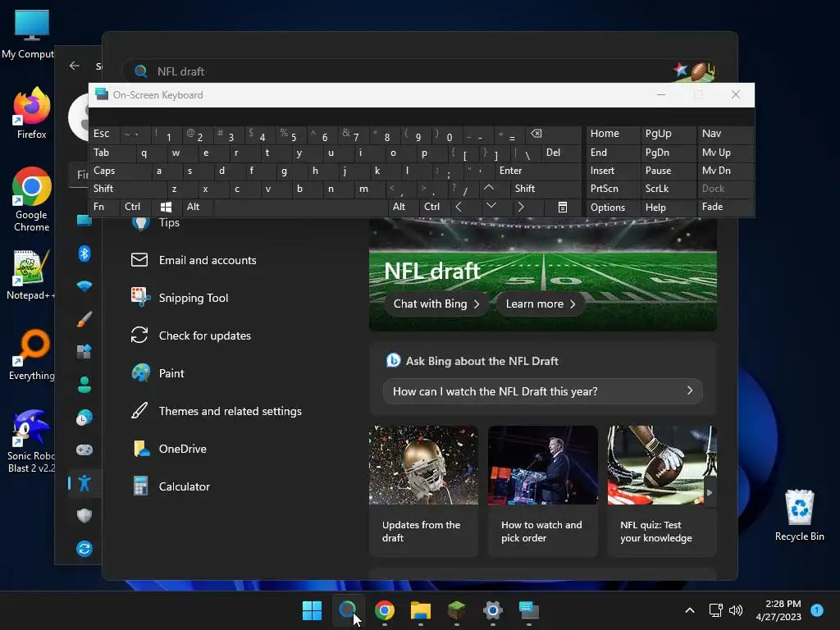Image resolution: width=840 pixels, height=630 pixels.
Task: Open Recycle Bin desktop icon
Action: click(x=799, y=515)
